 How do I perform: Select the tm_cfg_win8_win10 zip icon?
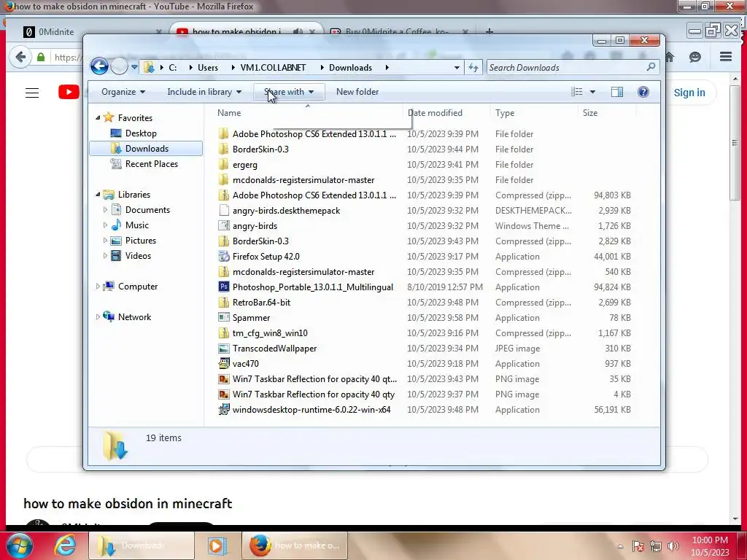223,332
